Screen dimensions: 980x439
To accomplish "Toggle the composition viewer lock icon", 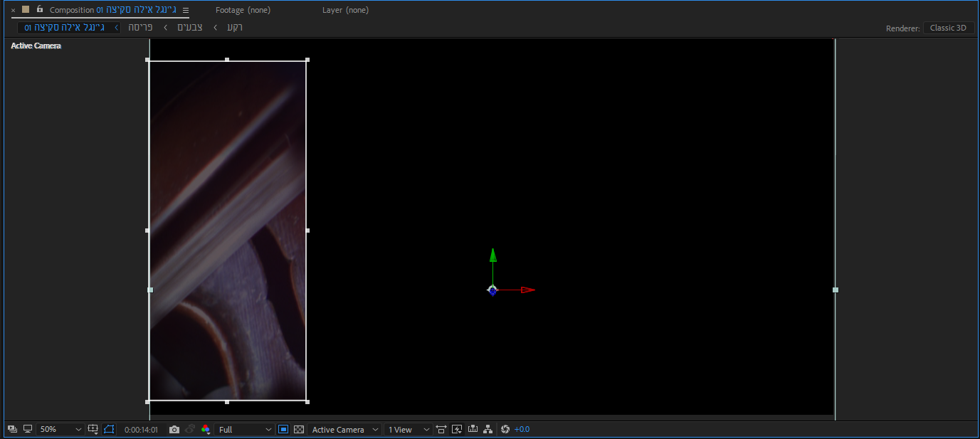I will pyautogui.click(x=39, y=10).
